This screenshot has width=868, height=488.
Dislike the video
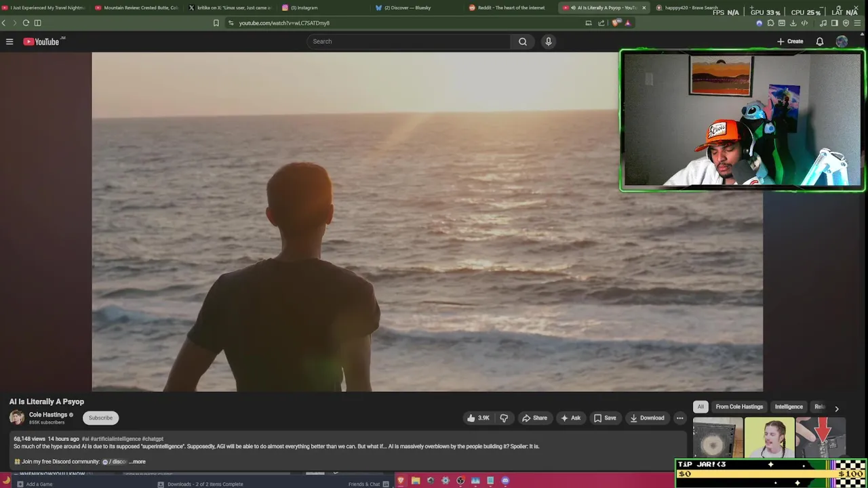(x=504, y=418)
